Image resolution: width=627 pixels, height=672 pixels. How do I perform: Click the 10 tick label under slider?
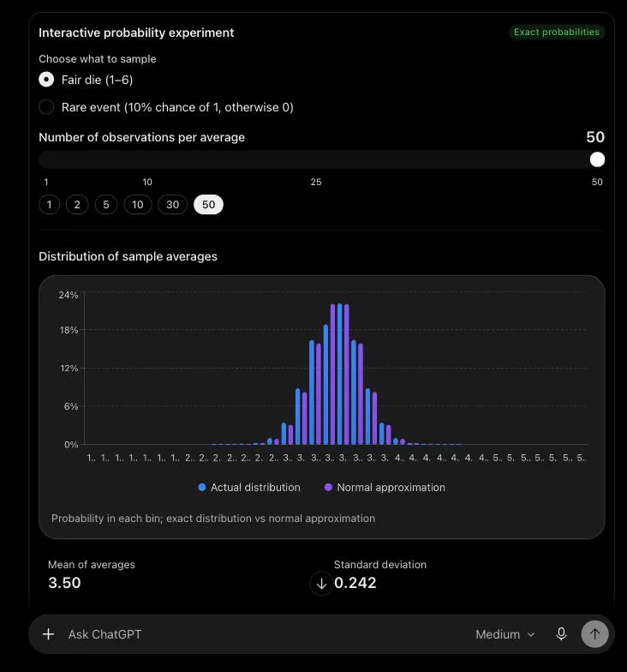click(147, 182)
